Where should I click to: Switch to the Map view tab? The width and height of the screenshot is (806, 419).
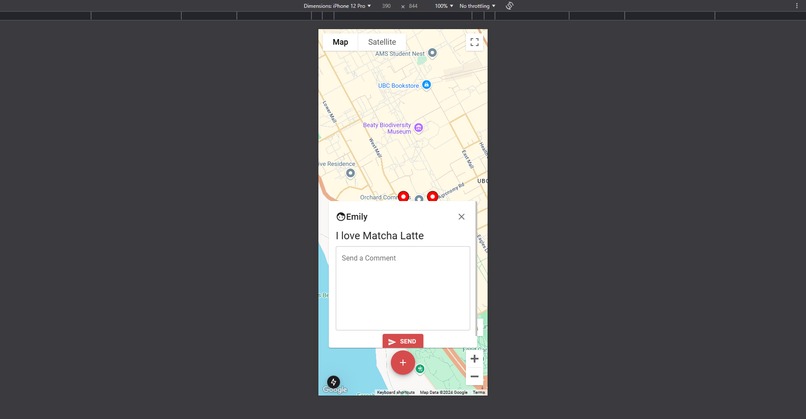(x=340, y=42)
